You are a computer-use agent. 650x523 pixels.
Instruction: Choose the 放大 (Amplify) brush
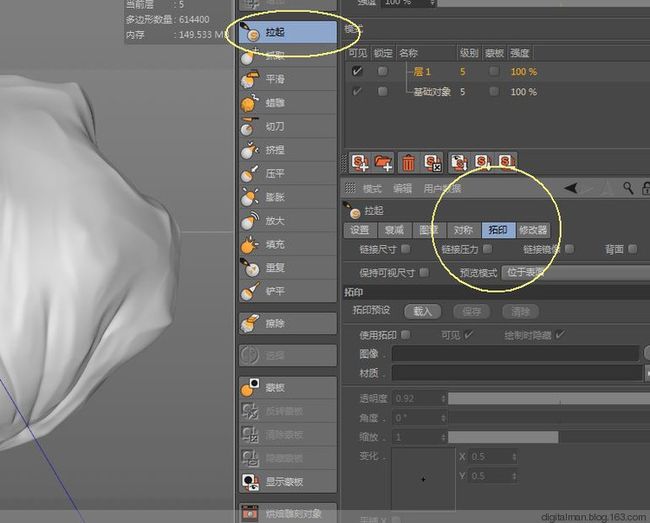tap(288, 221)
